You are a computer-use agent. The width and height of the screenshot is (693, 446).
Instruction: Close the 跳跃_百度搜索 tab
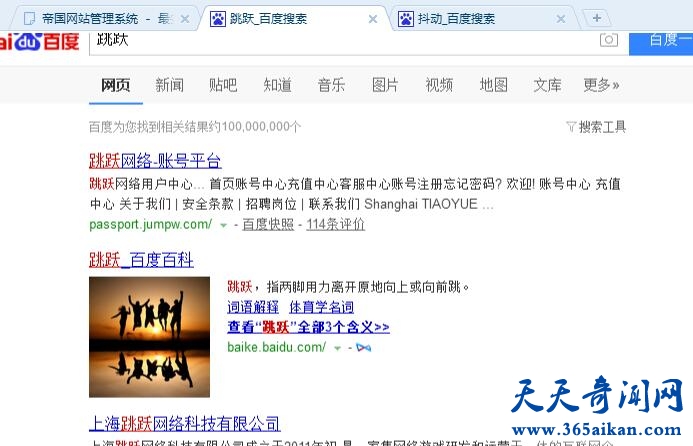373,19
